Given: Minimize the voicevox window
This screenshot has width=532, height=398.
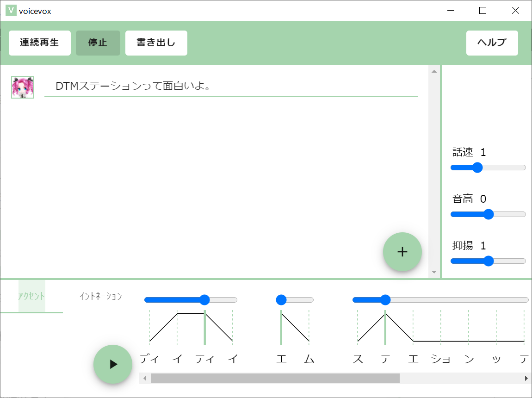Looking at the screenshot, I should (x=451, y=11).
